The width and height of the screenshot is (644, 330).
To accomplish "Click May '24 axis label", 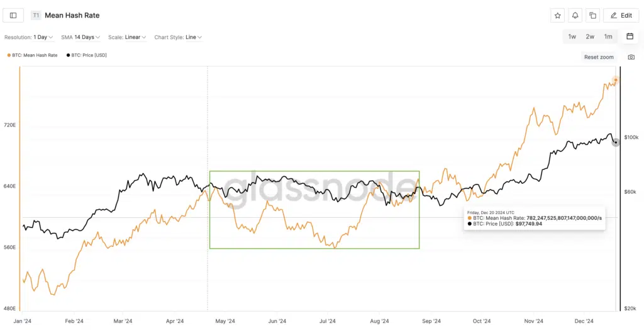I will tap(225, 321).
